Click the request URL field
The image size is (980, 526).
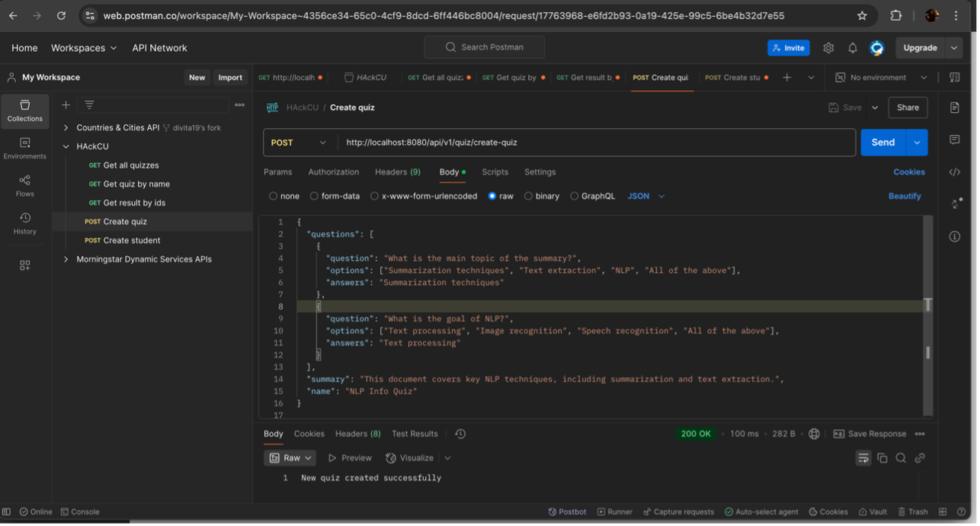click(x=597, y=143)
